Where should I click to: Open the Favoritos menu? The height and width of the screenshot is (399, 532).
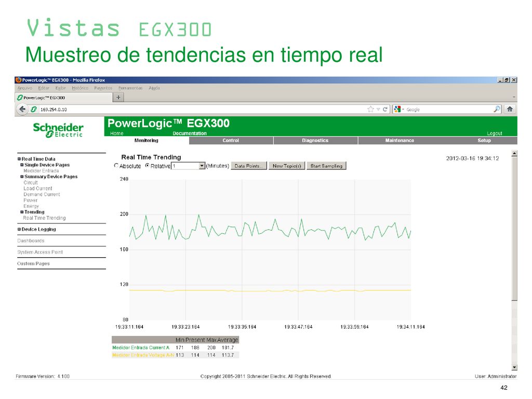tap(103, 88)
